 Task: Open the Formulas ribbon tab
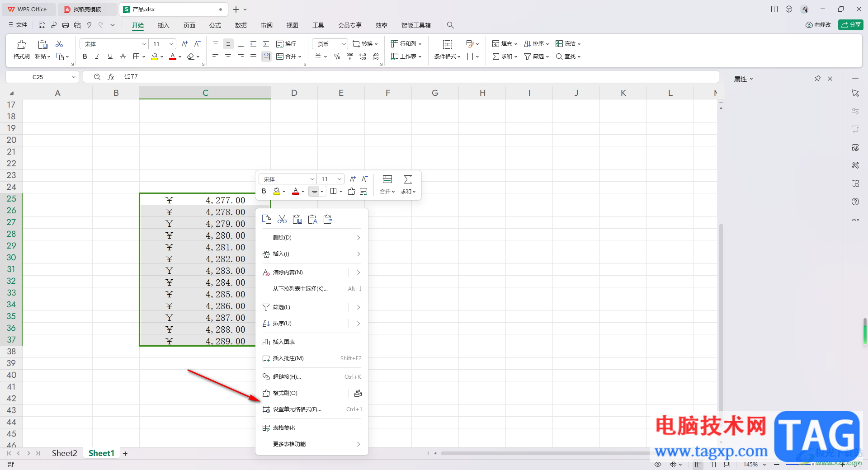pos(215,25)
